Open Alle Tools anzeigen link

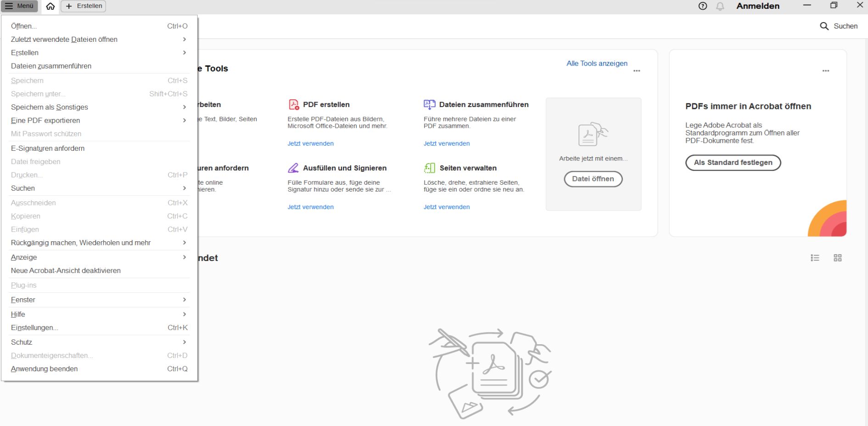596,63
